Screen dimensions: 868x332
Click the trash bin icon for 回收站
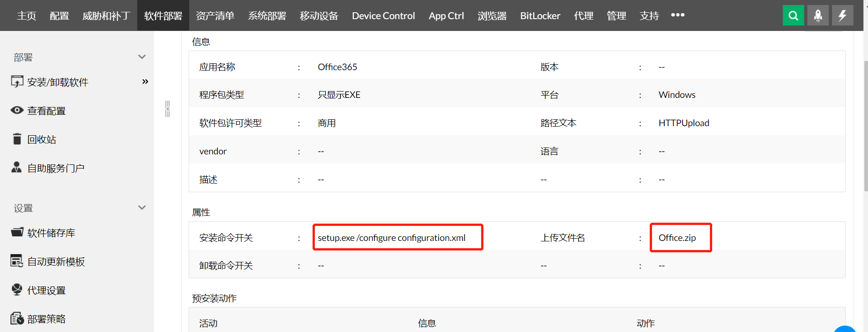tap(17, 139)
